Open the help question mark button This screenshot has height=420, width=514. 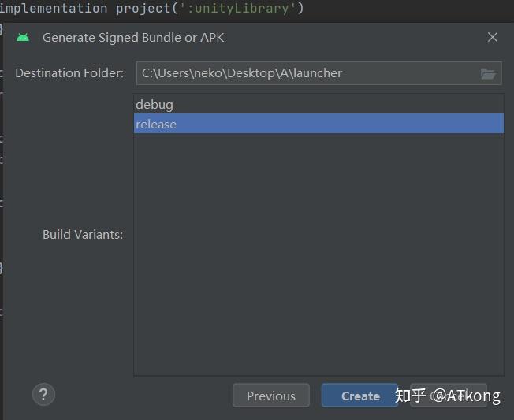point(43,394)
